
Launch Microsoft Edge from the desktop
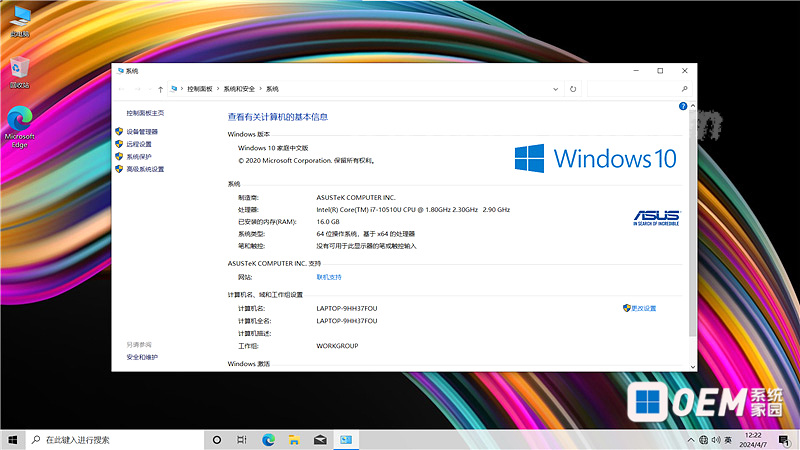(x=19, y=127)
